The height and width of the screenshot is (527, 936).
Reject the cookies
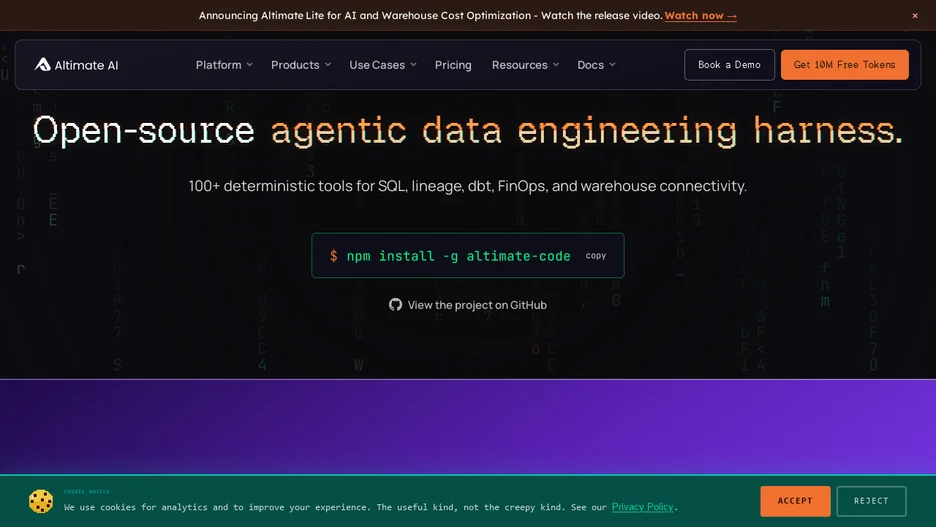(871, 501)
